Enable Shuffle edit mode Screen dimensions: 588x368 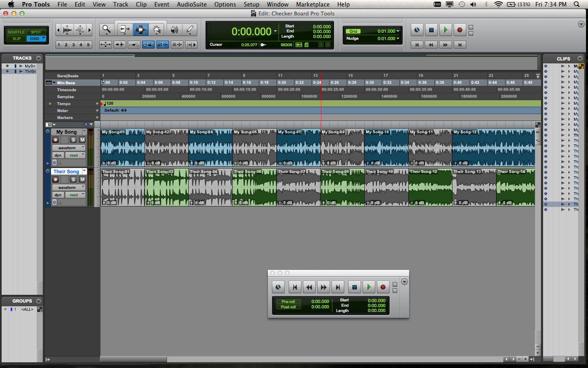tap(16, 32)
